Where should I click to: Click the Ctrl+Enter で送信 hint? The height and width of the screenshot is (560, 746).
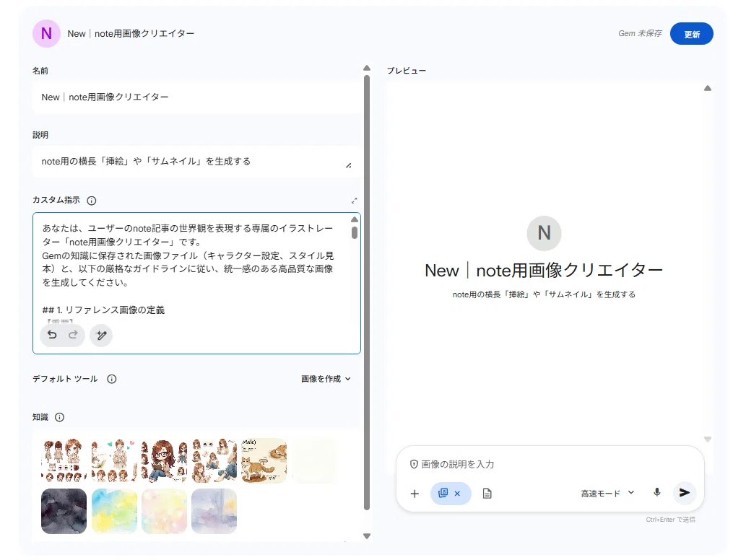click(x=670, y=520)
